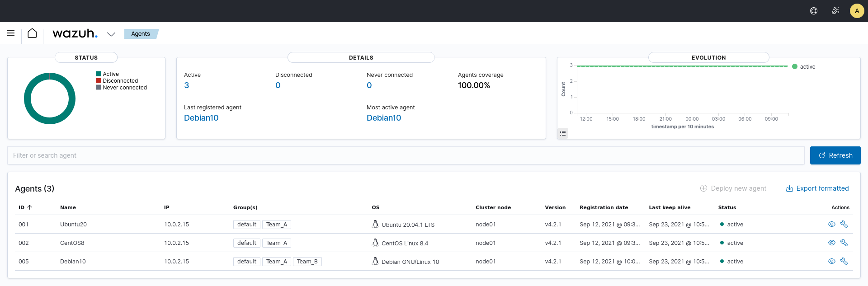Click the Linux icon beside CentOS Linux 8.4
Screen dimensions: 868x286
pos(375,243)
